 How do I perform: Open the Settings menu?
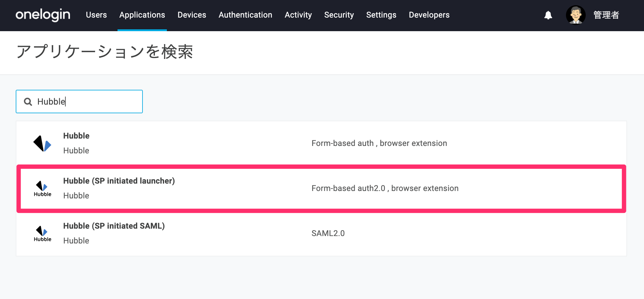click(381, 15)
